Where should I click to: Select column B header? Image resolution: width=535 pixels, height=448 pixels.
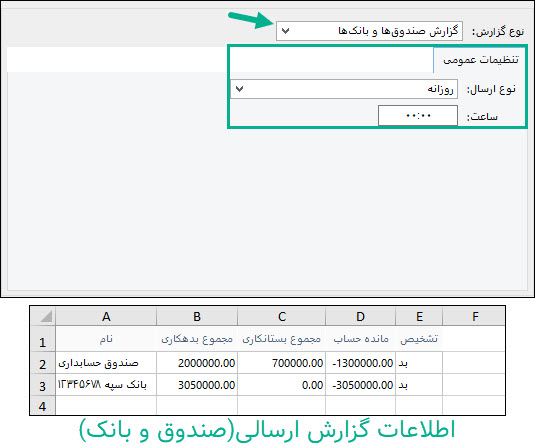tap(197, 316)
